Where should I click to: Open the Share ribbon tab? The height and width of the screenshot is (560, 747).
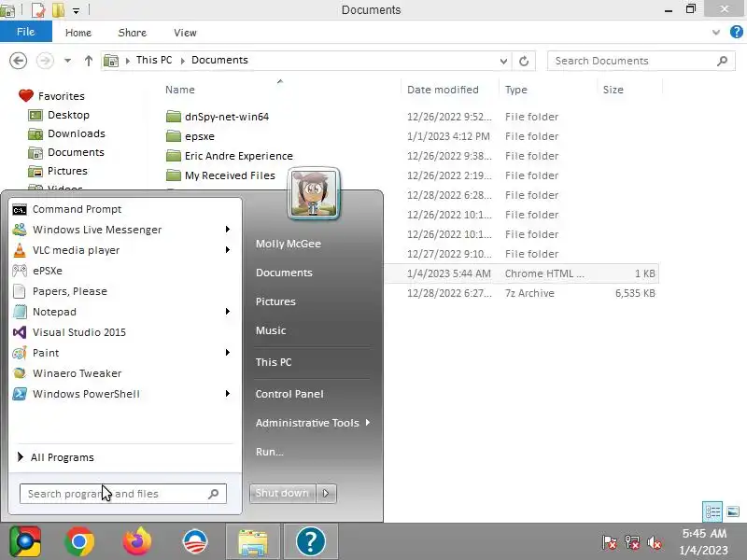pos(132,33)
